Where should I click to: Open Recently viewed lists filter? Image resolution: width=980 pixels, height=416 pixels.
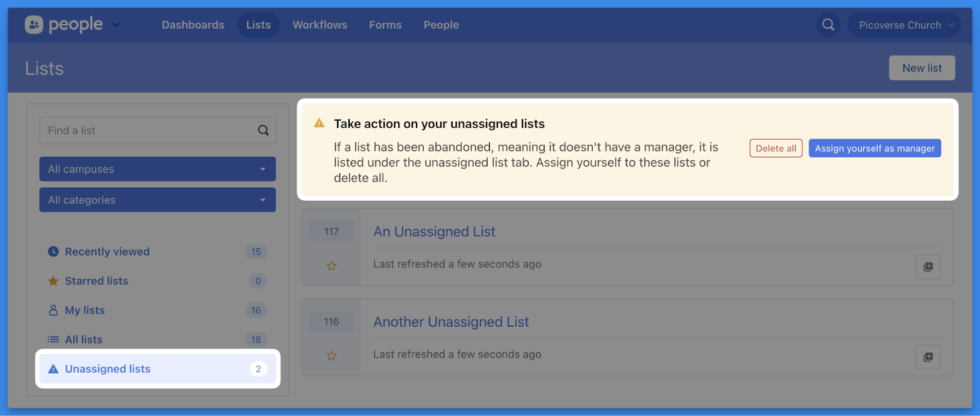pyautogui.click(x=107, y=251)
